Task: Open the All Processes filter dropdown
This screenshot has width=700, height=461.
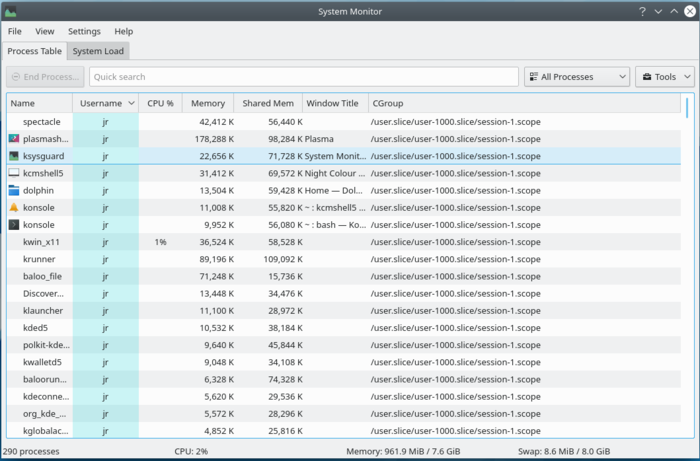Action: 577,77
